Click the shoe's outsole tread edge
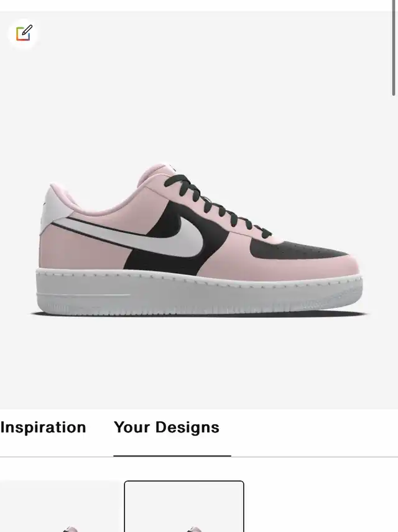Viewport: 398px width, 532px height. coord(200,310)
